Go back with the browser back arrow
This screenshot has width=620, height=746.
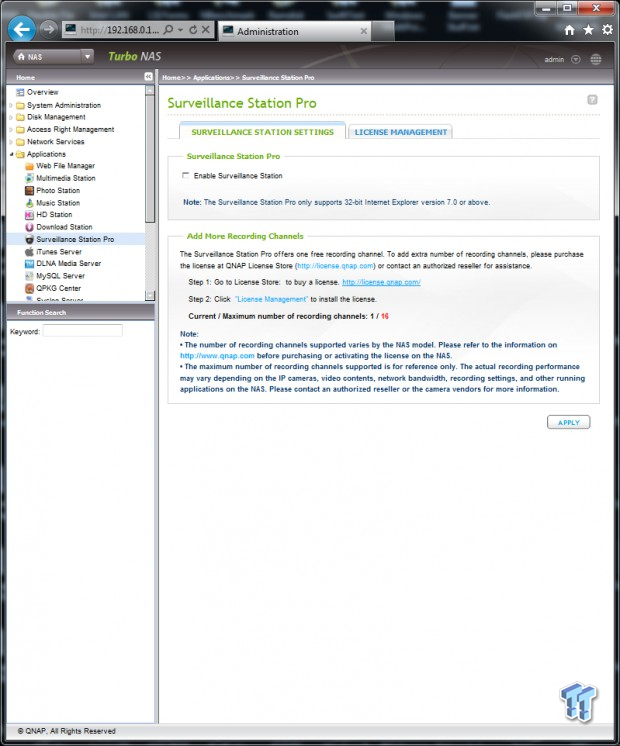(x=21, y=29)
